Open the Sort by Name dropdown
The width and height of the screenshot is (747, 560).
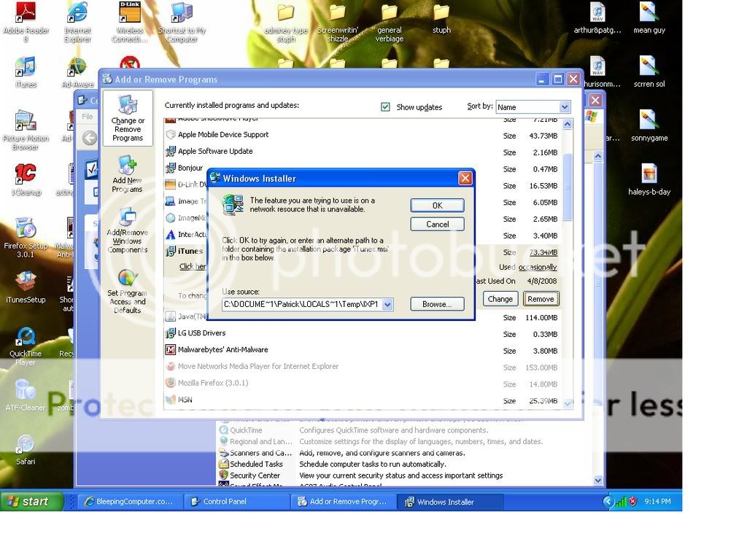[565, 107]
